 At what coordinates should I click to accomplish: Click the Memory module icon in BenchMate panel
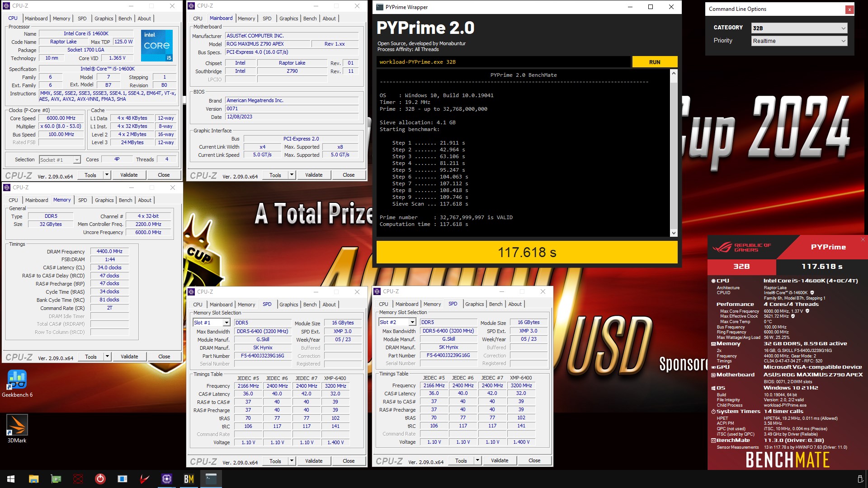click(713, 344)
